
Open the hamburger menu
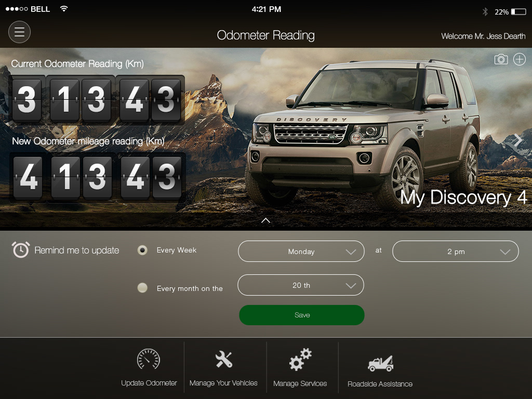click(19, 32)
